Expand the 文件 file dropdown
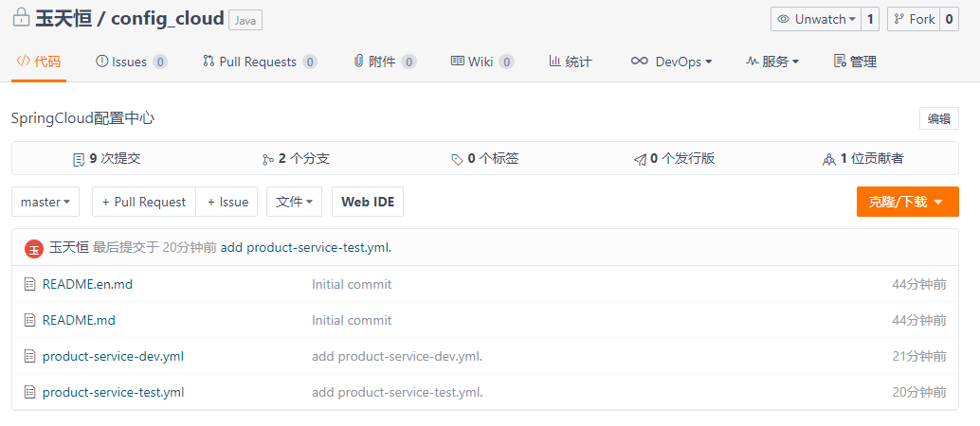980x426 pixels. (x=295, y=202)
